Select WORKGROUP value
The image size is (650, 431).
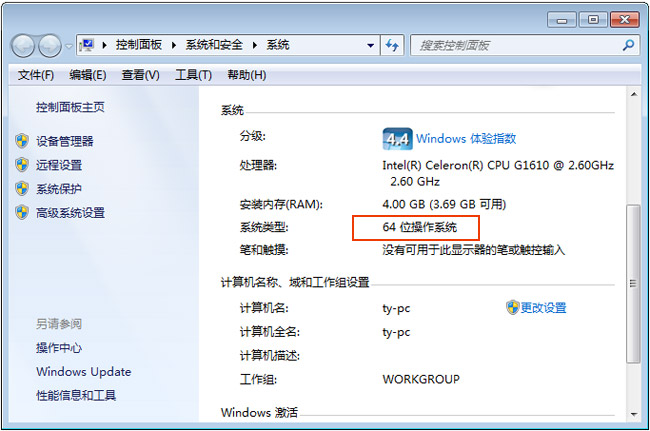[421, 379]
